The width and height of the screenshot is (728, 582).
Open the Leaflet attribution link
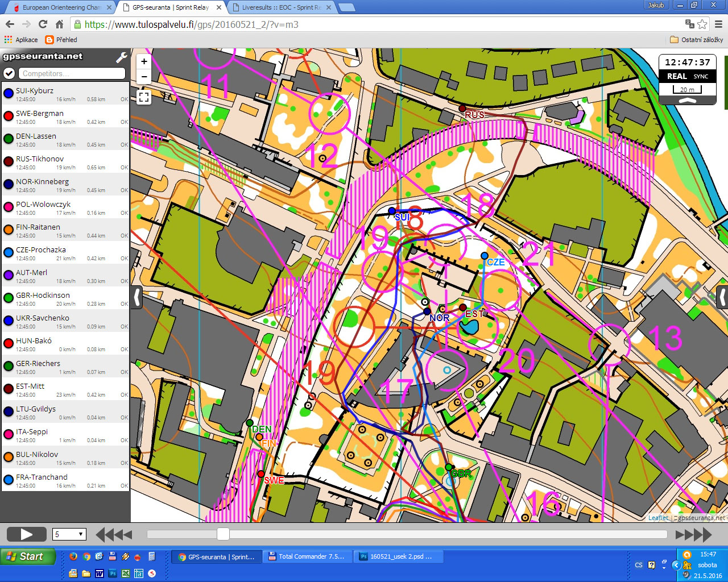(658, 518)
